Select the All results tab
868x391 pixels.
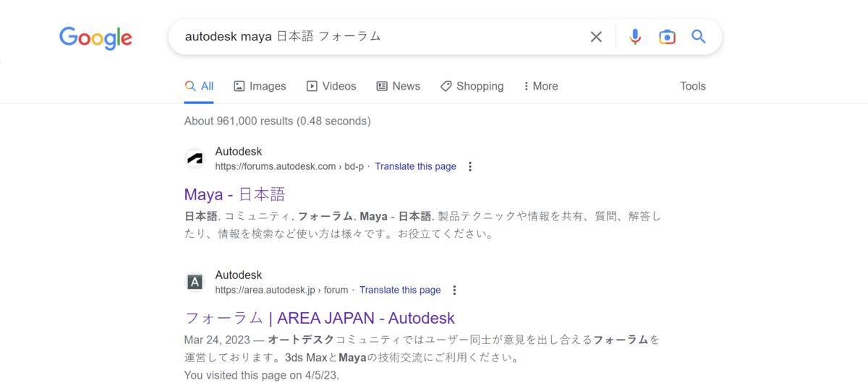tap(199, 86)
